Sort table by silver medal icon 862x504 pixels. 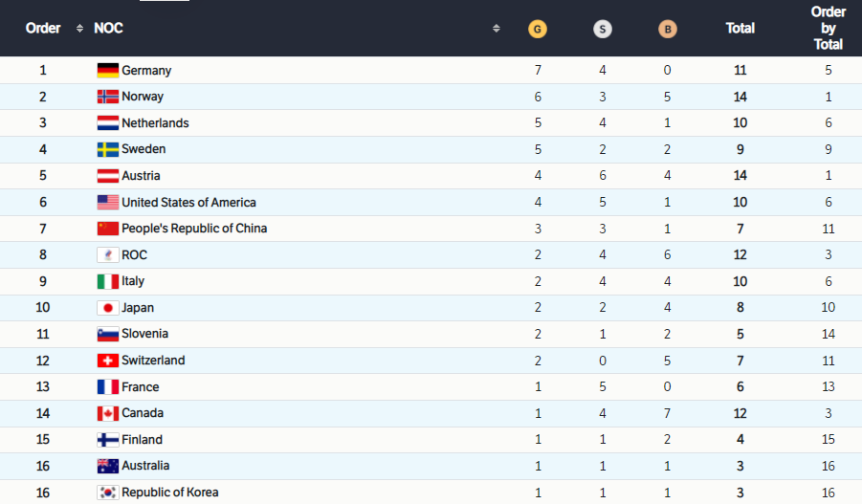click(602, 29)
